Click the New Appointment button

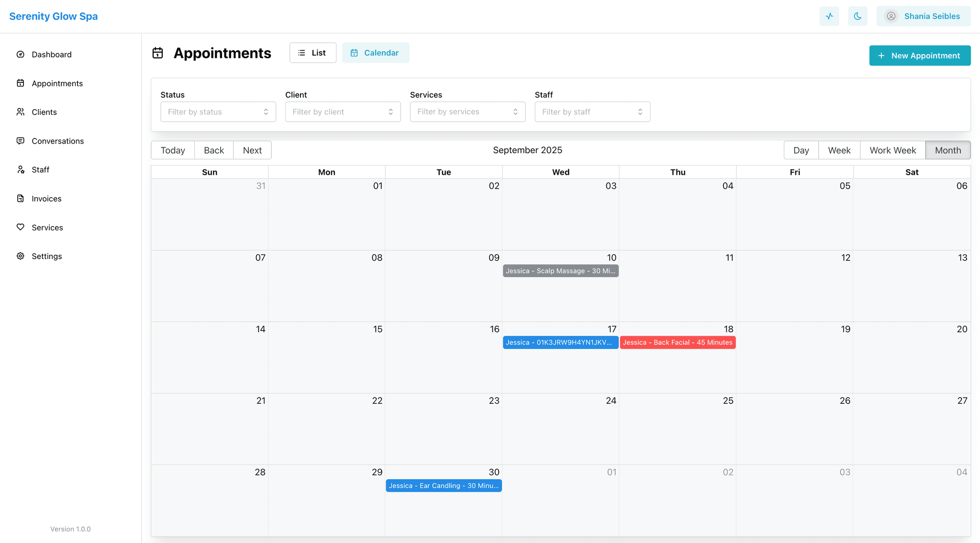[x=919, y=56]
